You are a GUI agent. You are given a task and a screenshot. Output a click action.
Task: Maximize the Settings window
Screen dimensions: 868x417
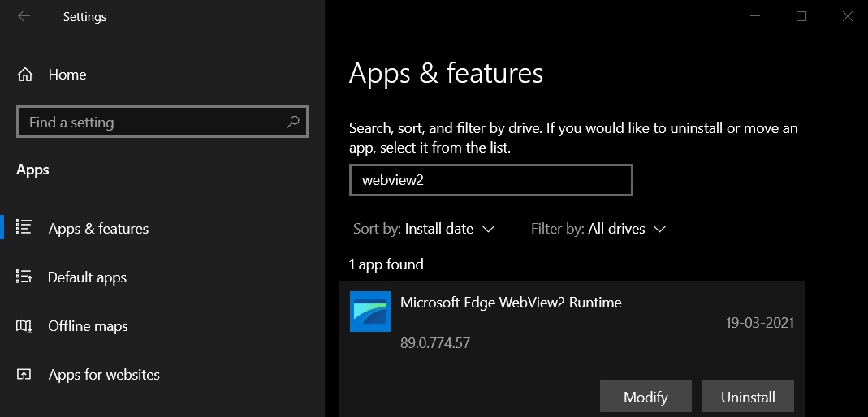click(x=801, y=16)
